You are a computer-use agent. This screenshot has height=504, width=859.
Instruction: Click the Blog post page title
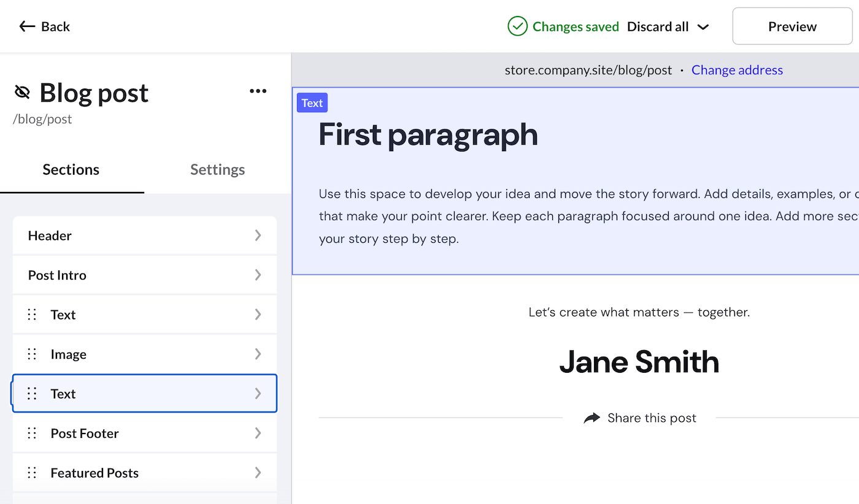94,93
